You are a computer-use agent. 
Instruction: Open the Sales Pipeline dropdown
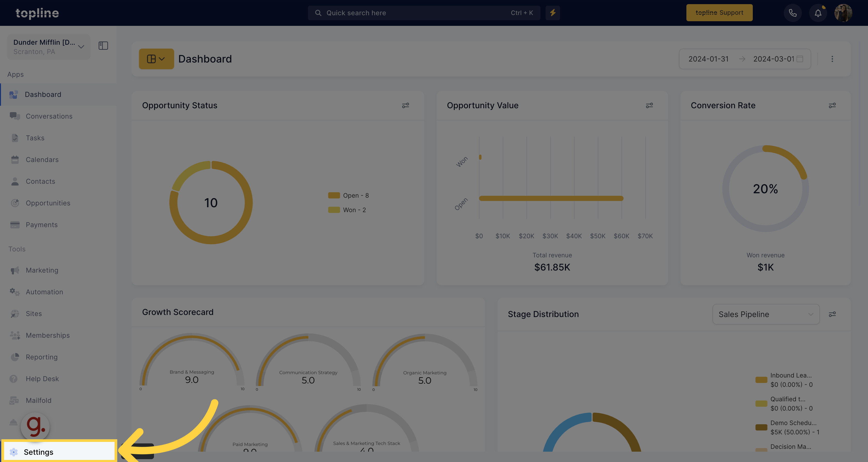(766, 314)
